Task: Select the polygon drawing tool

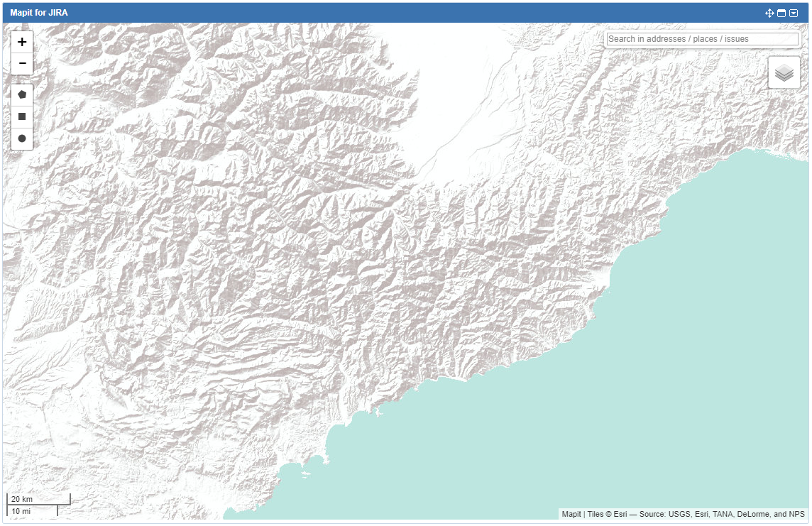Action: tap(21, 94)
